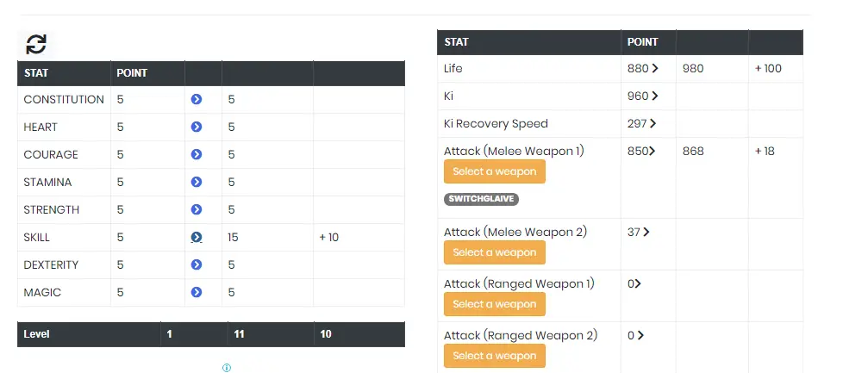The width and height of the screenshot is (868, 373).
Task: Click COURAGE blue arrow icon
Action: [x=196, y=154]
